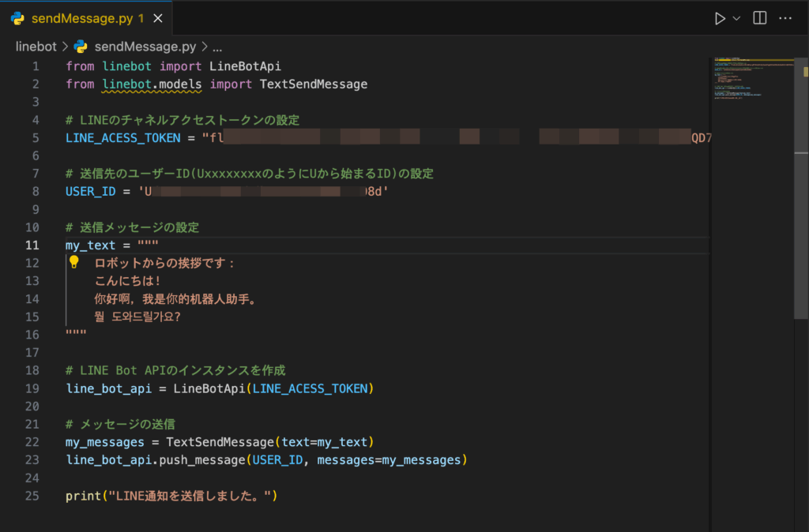Click the Python icon in the breadcrumb
The width and height of the screenshot is (809, 532).
(81, 47)
